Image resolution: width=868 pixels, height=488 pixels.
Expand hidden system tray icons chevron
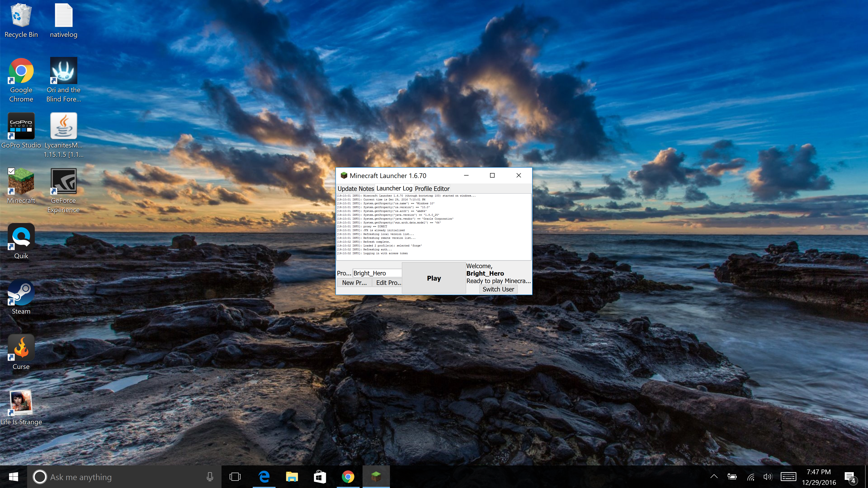click(x=714, y=476)
